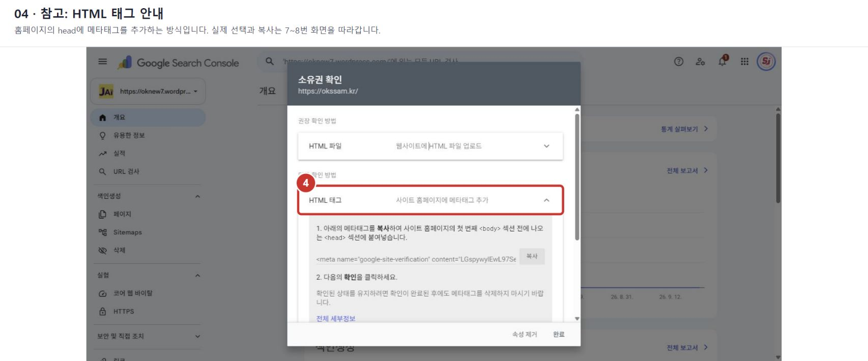Collapse the 색인생성 sidebar section

(x=197, y=196)
